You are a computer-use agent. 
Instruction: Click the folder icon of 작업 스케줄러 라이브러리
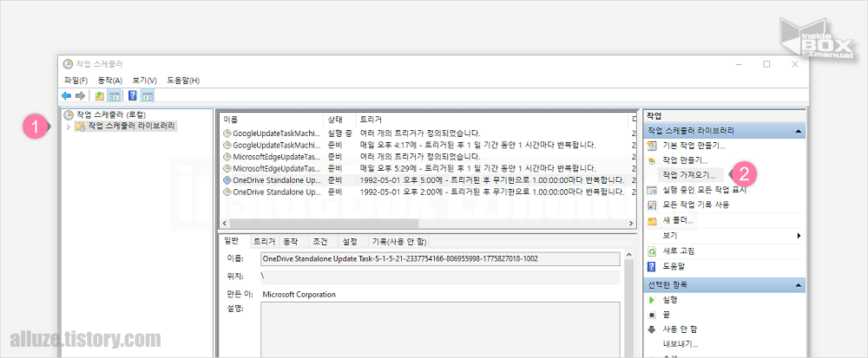[x=80, y=127]
